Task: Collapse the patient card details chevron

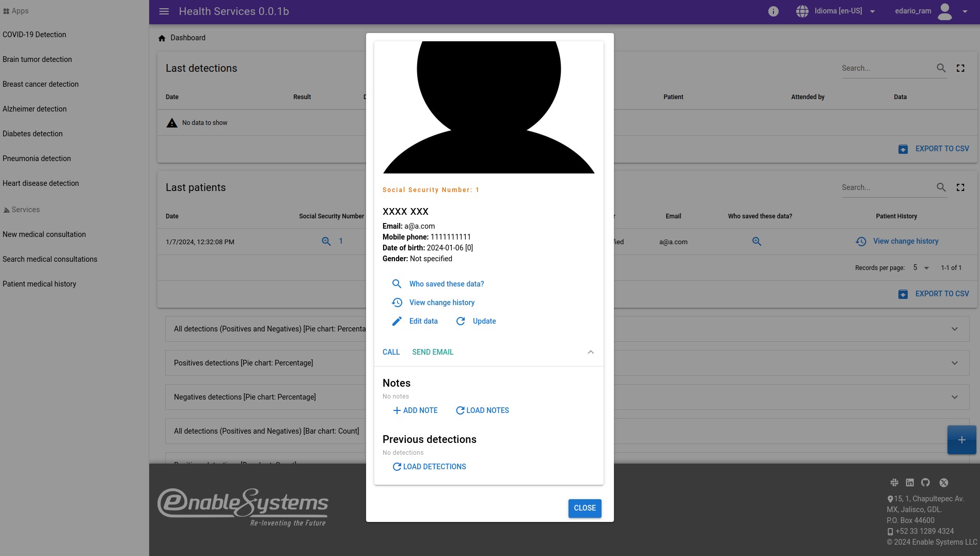Action: (x=591, y=352)
